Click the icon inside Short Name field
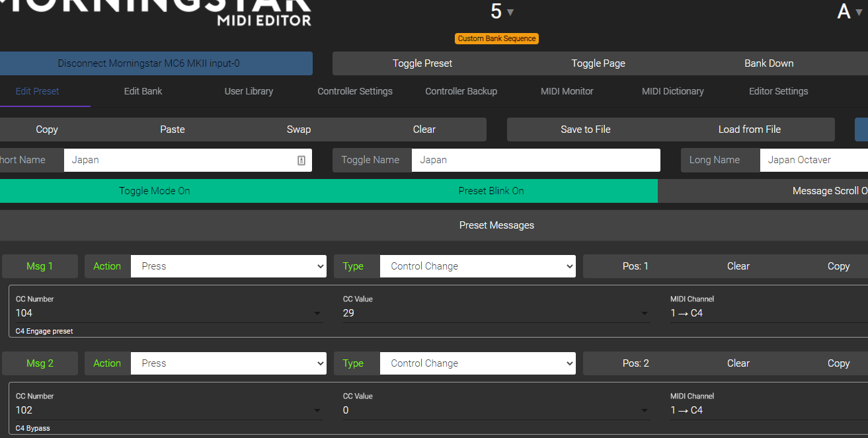This screenshot has height=438, width=868. [x=301, y=160]
